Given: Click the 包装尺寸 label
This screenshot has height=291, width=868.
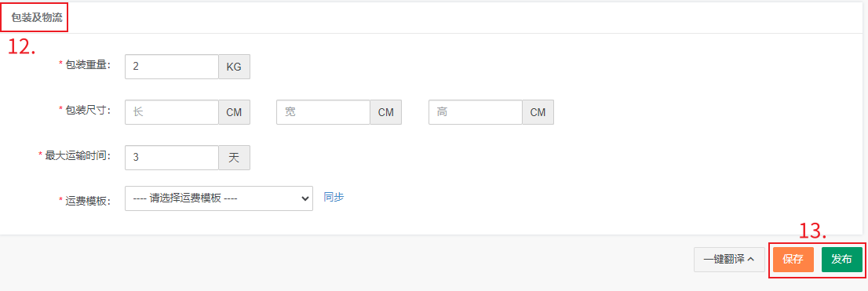Looking at the screenshot, I should [x=88, y=110].
